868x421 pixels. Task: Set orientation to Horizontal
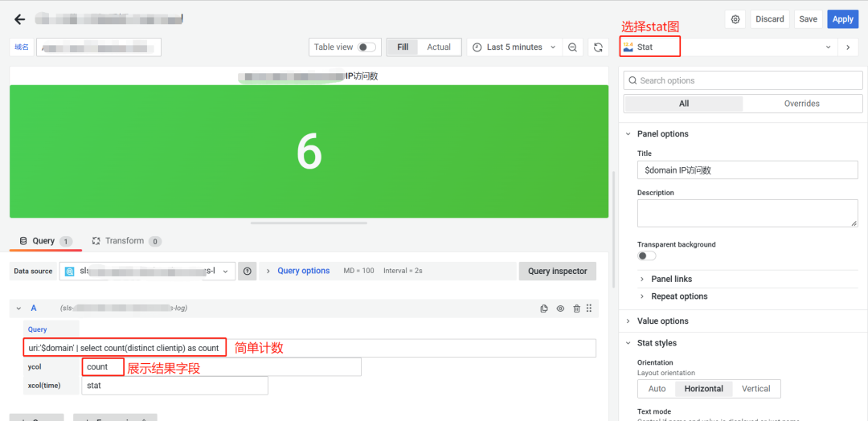tap(703, 388)
